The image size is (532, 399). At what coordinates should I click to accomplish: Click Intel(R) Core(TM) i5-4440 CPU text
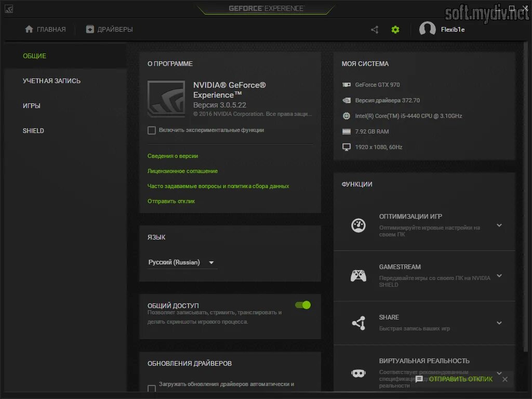pos(408,116)
